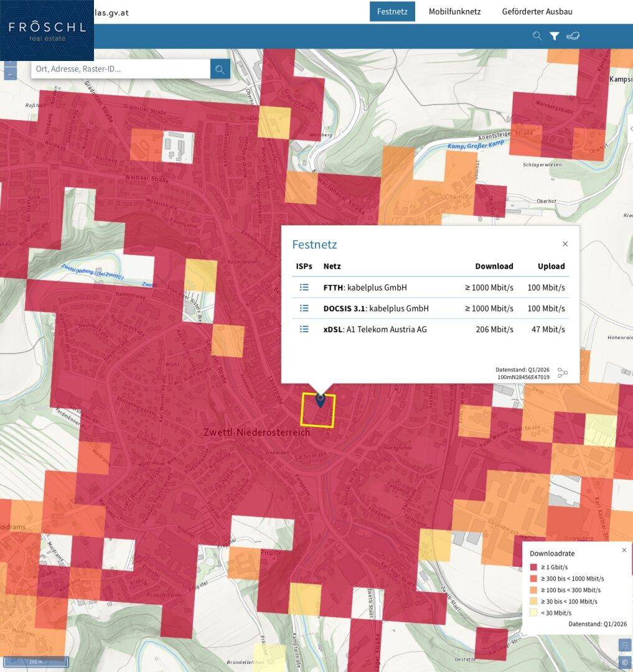The width and height of the screenshot is (633, 672).
Task: Close the Festnetz info popup
Action: coord(565,244)
